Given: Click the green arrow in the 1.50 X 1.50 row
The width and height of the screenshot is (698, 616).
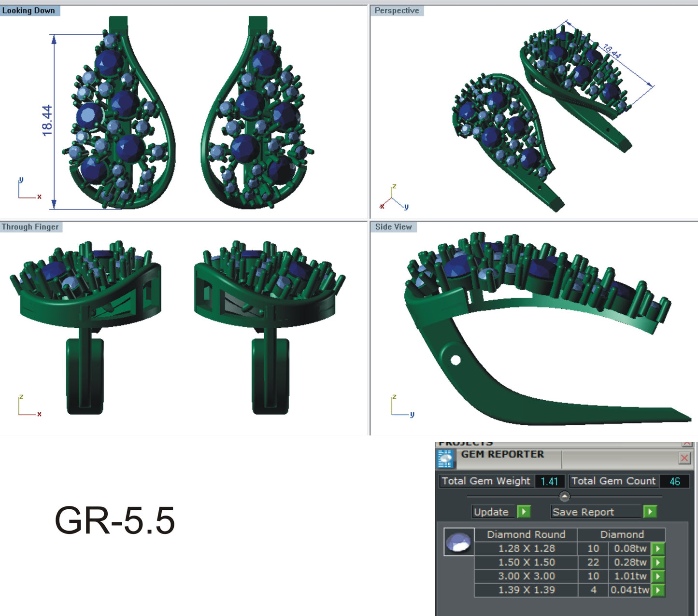Looking at the screenshot, I should click(x=658, y=562).
